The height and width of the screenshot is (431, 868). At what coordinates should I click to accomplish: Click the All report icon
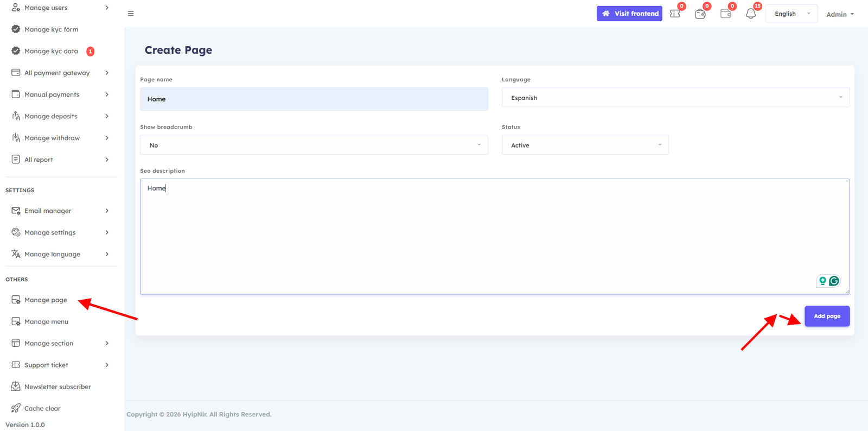point(16,160)
